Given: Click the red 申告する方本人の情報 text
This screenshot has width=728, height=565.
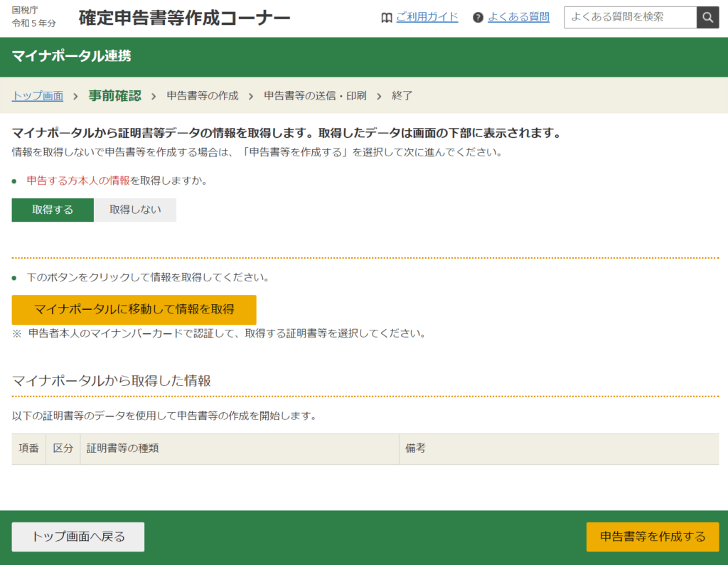Looking at the screenshot, I should [x=78, y=181].
